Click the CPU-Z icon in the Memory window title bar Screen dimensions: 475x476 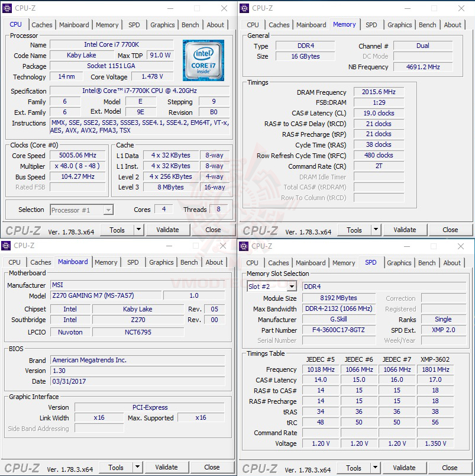(243, 8)
